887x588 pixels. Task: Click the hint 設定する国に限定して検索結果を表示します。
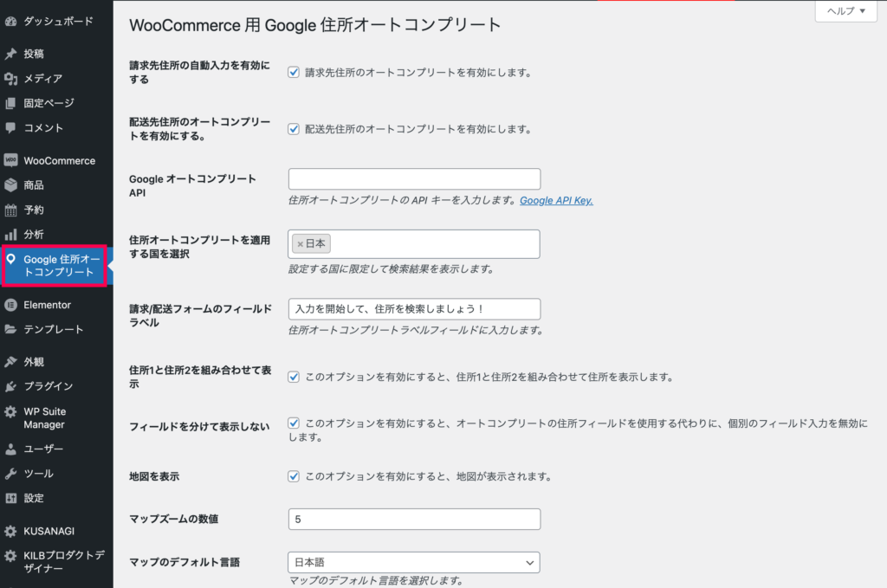(391, 269)
